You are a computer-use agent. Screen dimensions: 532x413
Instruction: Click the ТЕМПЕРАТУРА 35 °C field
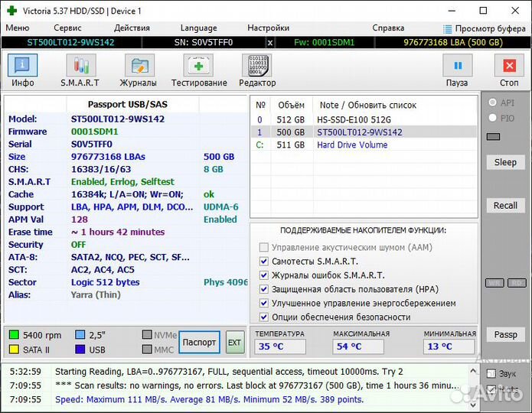click(x=280, y=346)
